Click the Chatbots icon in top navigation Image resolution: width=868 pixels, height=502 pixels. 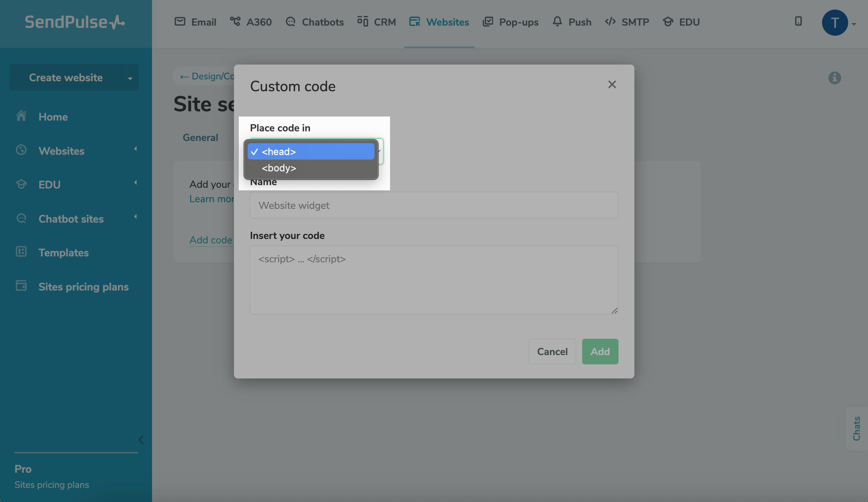tap(290, 22)
